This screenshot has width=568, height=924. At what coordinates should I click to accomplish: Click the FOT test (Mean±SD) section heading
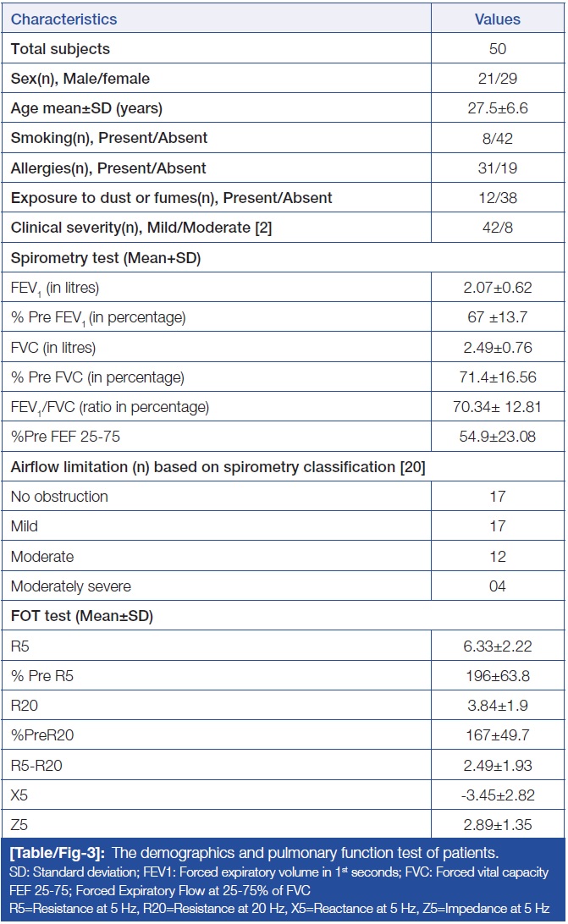click(x=82, y=616)
